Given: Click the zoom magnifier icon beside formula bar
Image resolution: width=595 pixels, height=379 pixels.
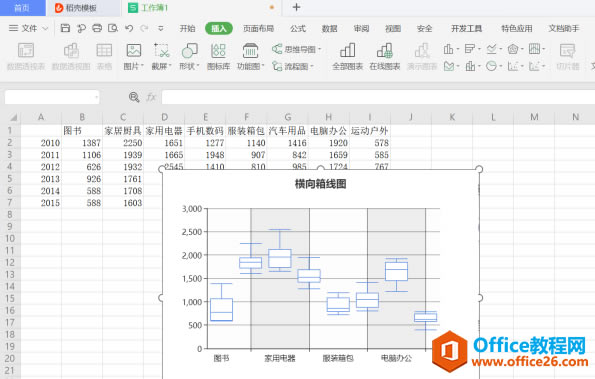Looking at the screenshot, I should (134, 98).
